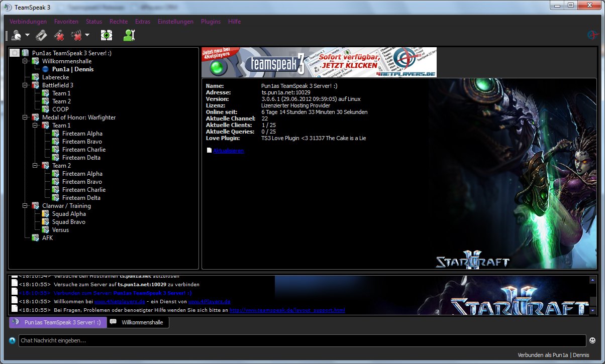This screenshot has width=605, height=364.
Task: Collapse Team 2 under Medal of Honor
Action: [35, 165]
